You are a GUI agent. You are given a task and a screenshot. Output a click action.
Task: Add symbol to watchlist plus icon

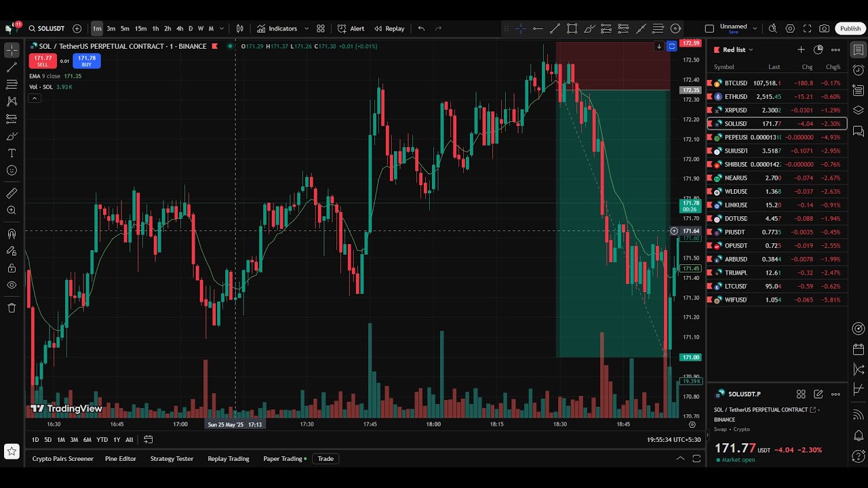pos(801,49)
